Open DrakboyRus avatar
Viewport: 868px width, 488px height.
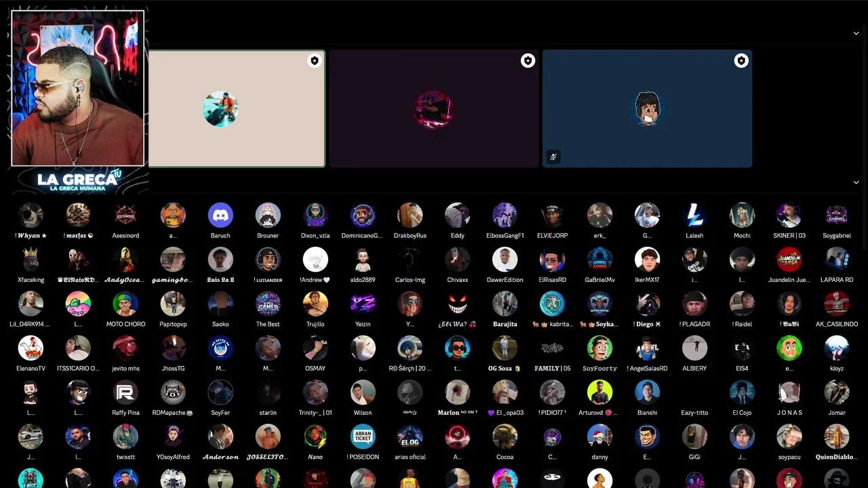coord(410,216)
